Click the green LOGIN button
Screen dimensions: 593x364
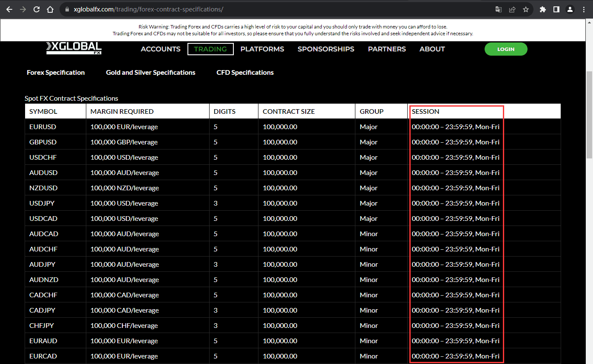point(506,49)
